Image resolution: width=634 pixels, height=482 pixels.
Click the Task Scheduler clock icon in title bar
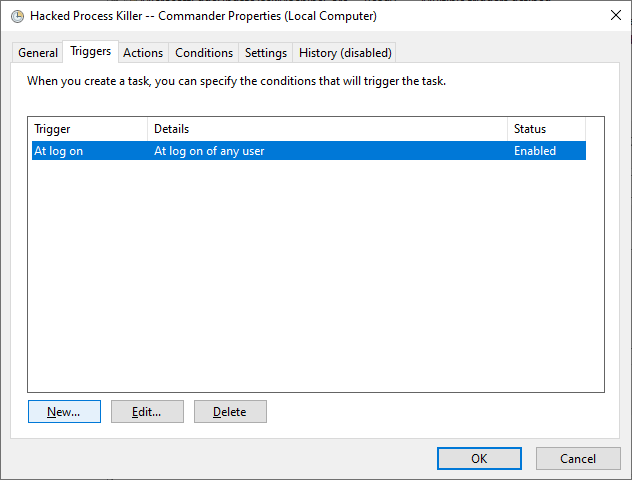17,16
